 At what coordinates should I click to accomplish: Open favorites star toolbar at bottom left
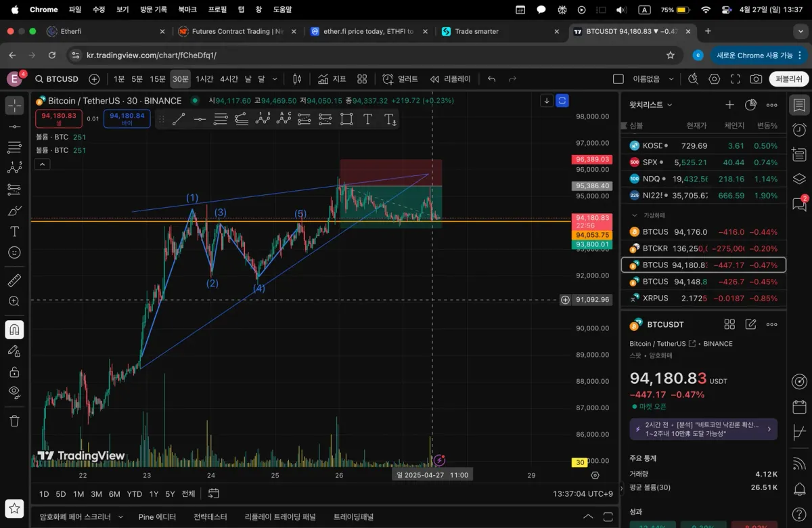(x=14, y=508)
